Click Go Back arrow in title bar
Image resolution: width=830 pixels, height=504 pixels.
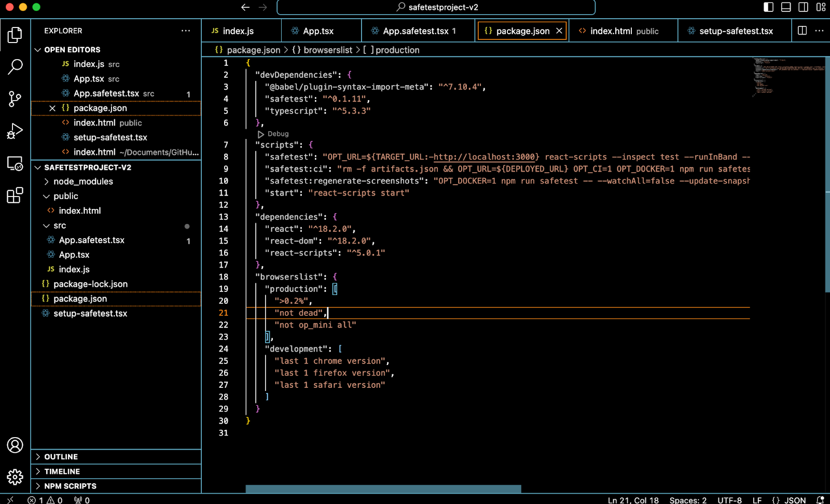[x=245, y=7]
